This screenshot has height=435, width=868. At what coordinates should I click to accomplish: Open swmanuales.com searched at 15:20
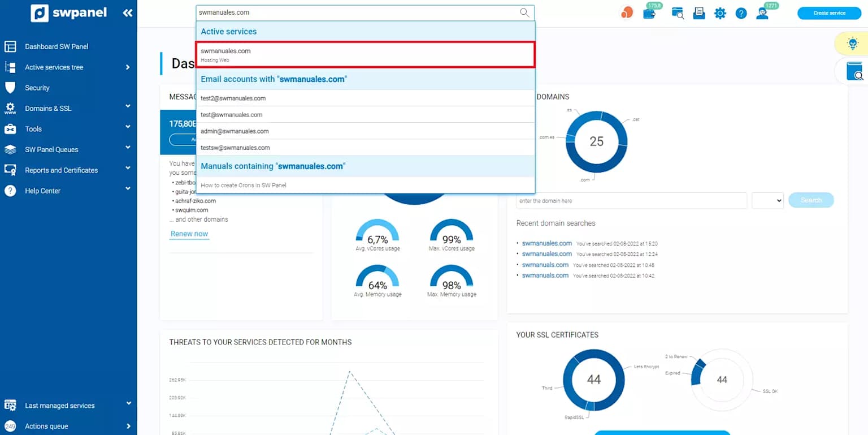click(x=546, y=243)
